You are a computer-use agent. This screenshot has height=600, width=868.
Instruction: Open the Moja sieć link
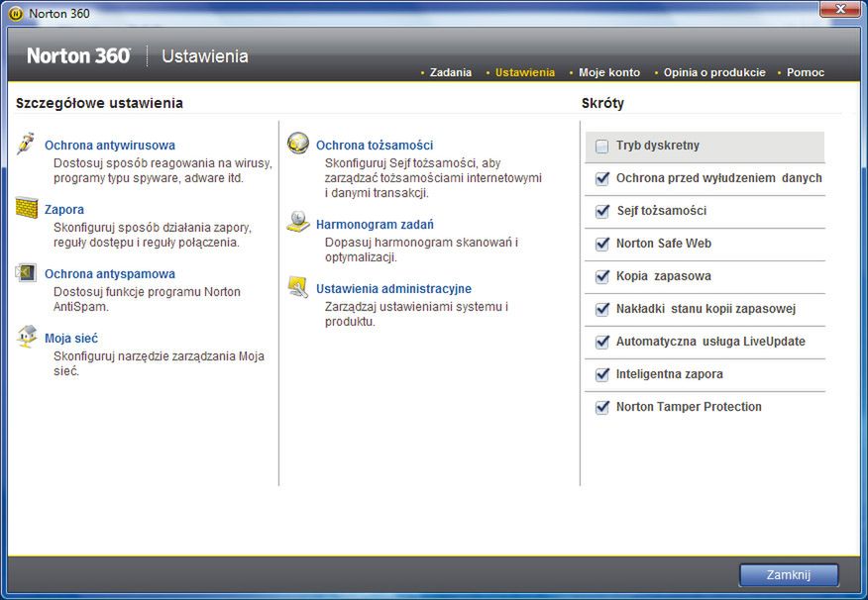71,338
